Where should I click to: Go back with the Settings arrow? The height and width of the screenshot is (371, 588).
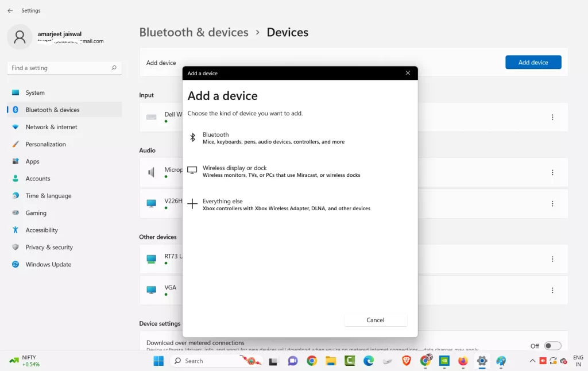click(10, 10)
